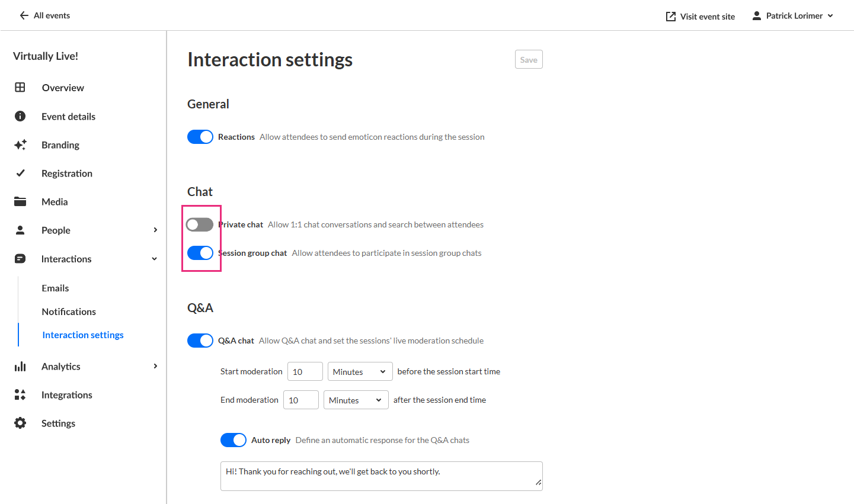Click the Branding sparkle icon
Image resolution: width=854 pixels, height=504 pixels.
[20, 145]
